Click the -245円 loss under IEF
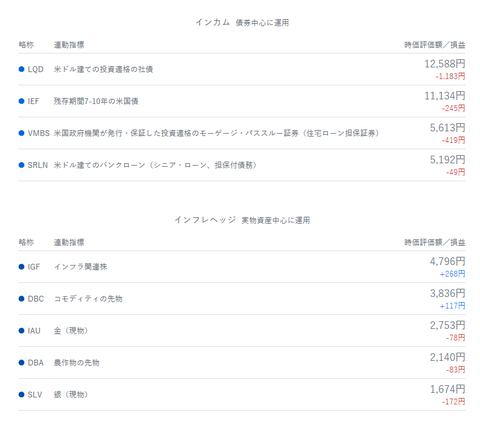 (x=454, y=108)
